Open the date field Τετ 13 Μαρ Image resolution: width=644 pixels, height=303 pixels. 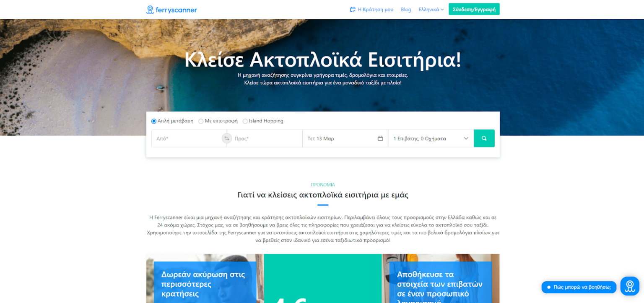(x=345, y=138)
